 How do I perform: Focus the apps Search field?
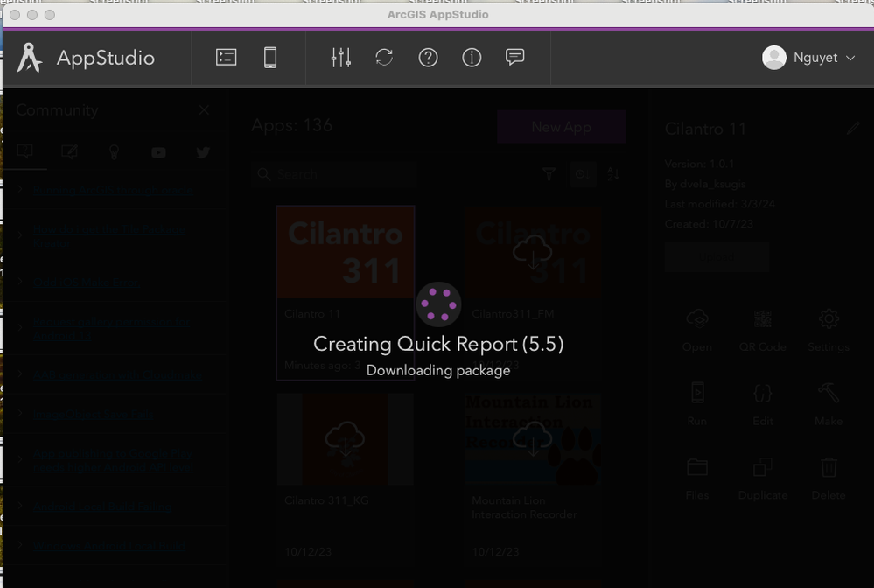pos(333,174)
